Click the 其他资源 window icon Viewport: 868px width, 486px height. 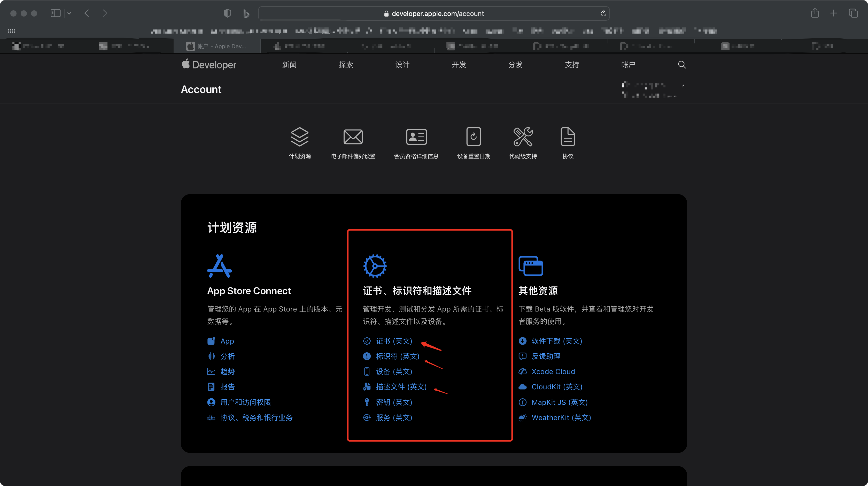point(531,266)
